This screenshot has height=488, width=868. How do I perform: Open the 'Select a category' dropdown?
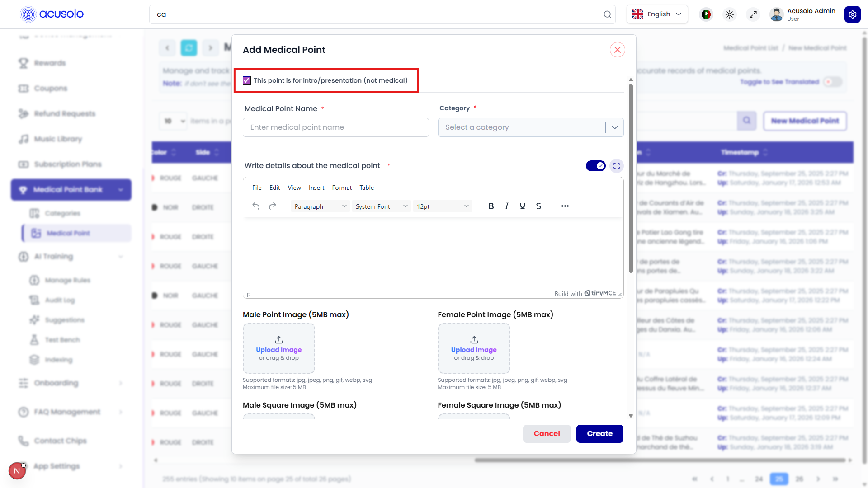[530, 127]
